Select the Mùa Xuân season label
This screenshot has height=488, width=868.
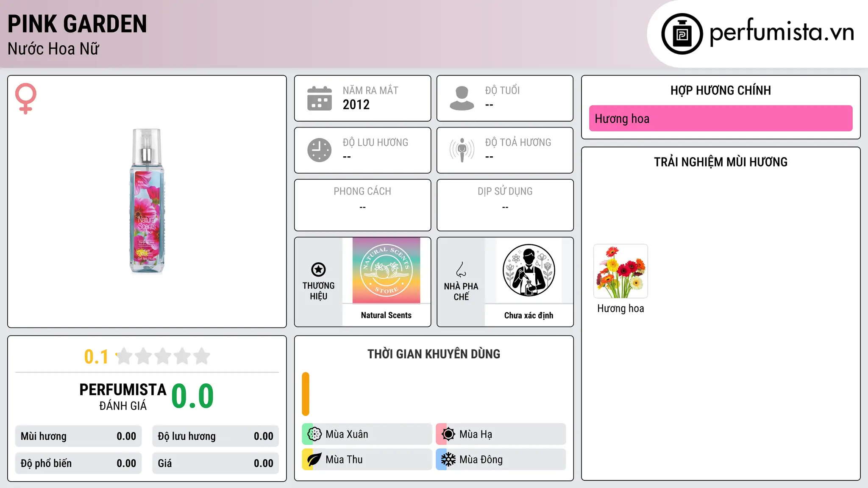coord(347,434)
